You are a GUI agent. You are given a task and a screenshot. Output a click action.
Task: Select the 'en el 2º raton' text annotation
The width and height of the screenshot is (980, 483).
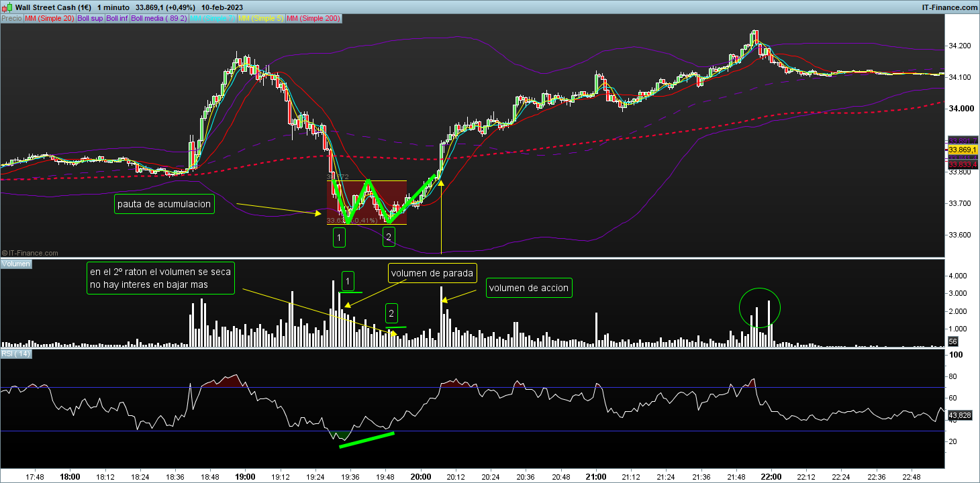160,278
